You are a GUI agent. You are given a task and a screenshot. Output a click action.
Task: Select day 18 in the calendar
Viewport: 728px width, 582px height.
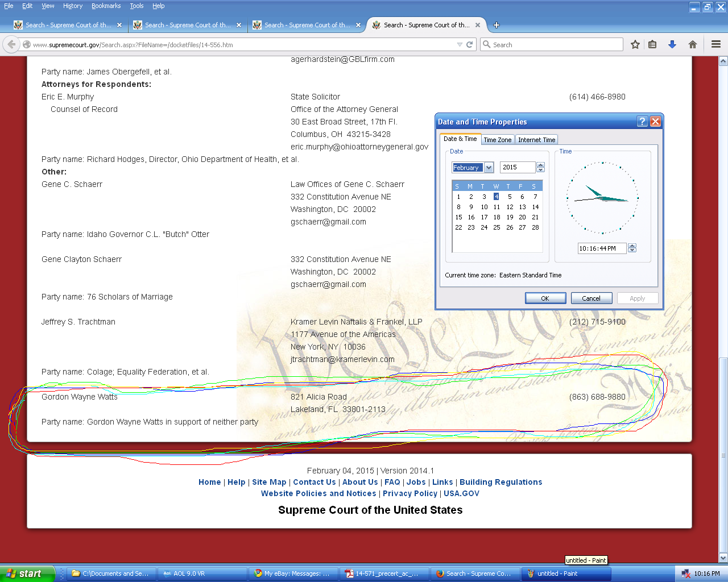[x=497, y=217]
